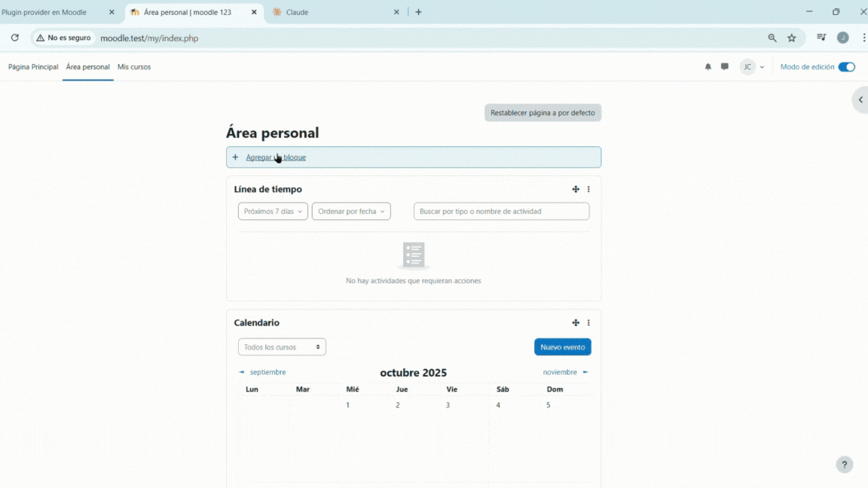This screenshot has width=868, height=488.
Task: Open the Calendario block actions menu
Action: click(588, 322)
